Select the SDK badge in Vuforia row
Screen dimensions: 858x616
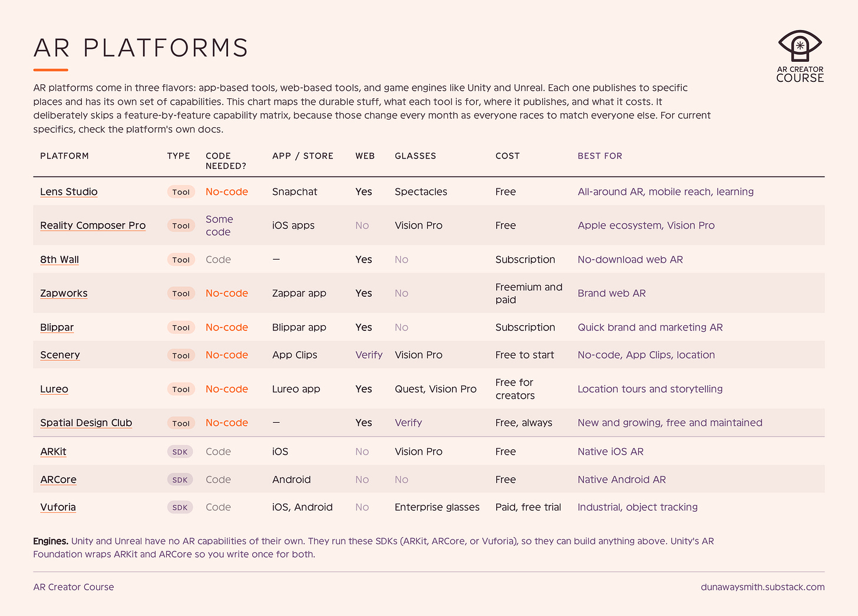(x=180, y=508)
